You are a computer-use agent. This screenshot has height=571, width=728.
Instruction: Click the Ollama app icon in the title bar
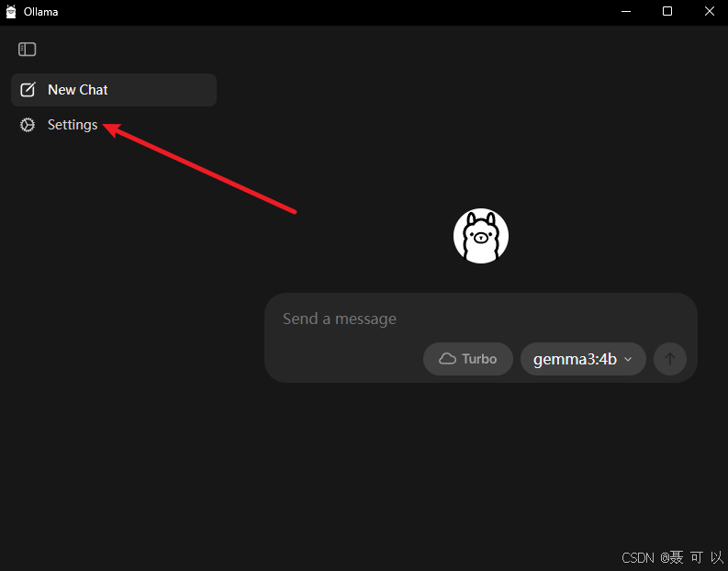[11, 12]
